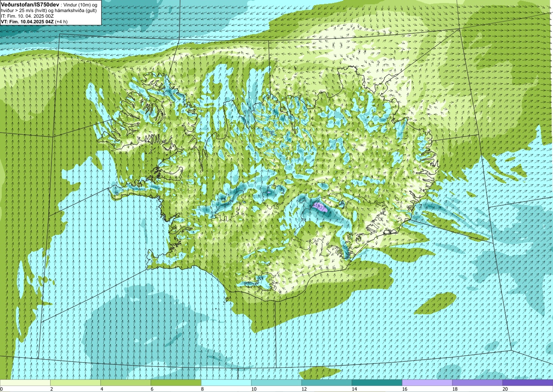Screen dimensions: 553x392
Task: Select the olive 6–8 m/s legend swatch
Action: (176, 383)
